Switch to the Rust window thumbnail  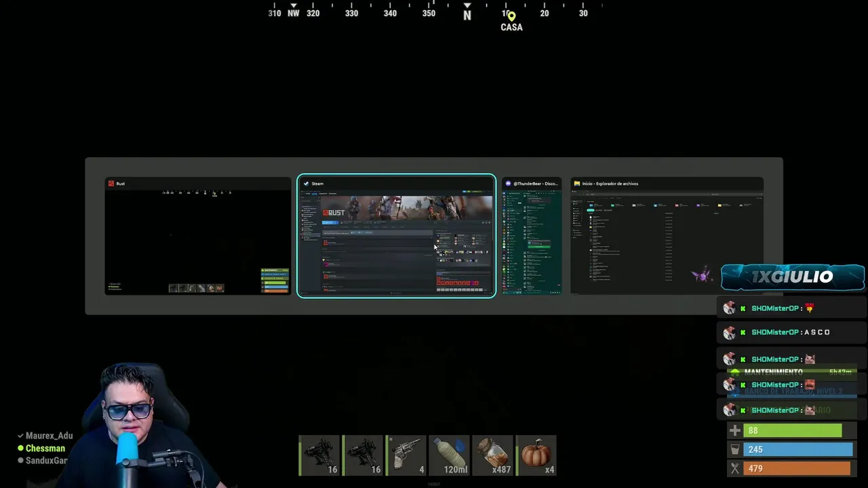(x=197, y=236)
